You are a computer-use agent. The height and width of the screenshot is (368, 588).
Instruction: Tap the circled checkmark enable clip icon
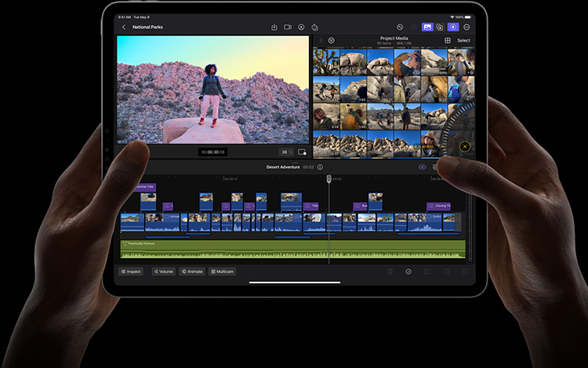click(408, 271)
